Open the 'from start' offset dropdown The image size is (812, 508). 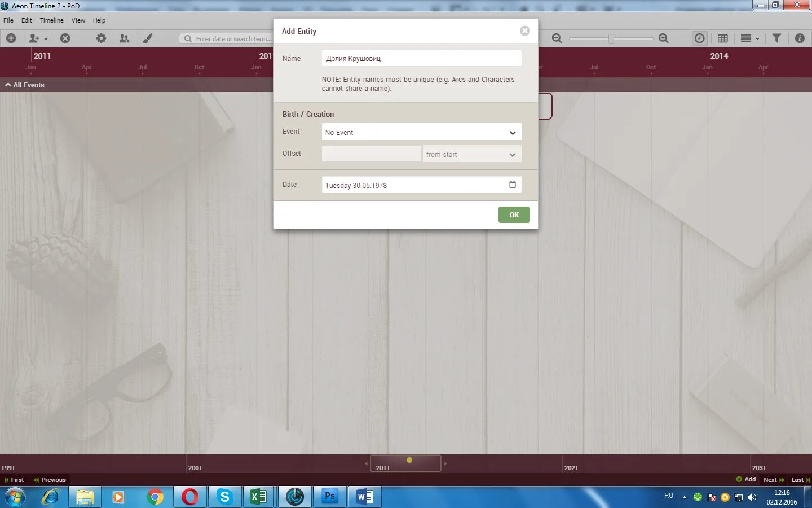click(x=472, y=154)
